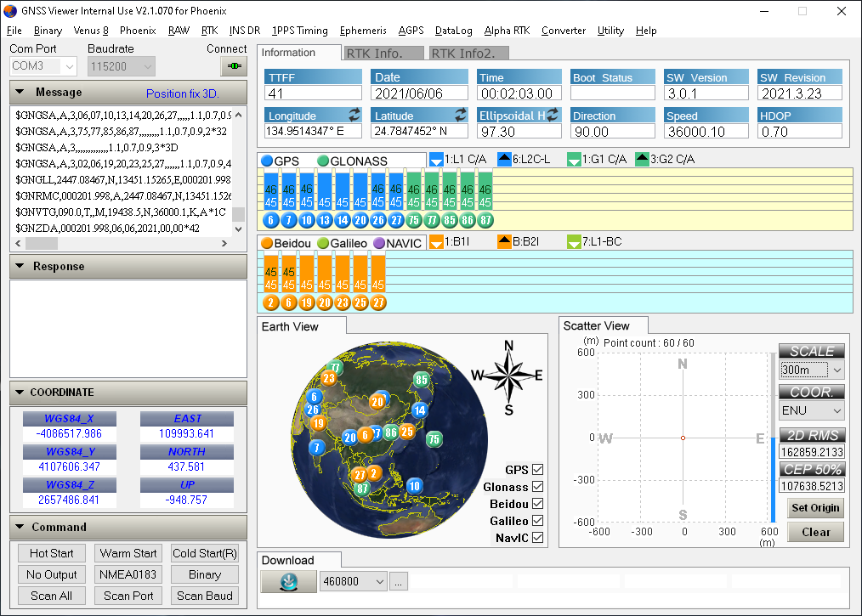Uncheck the GPS checkbox in Earth View
Screen dimensions: 862x616
(x=537, y=470)
